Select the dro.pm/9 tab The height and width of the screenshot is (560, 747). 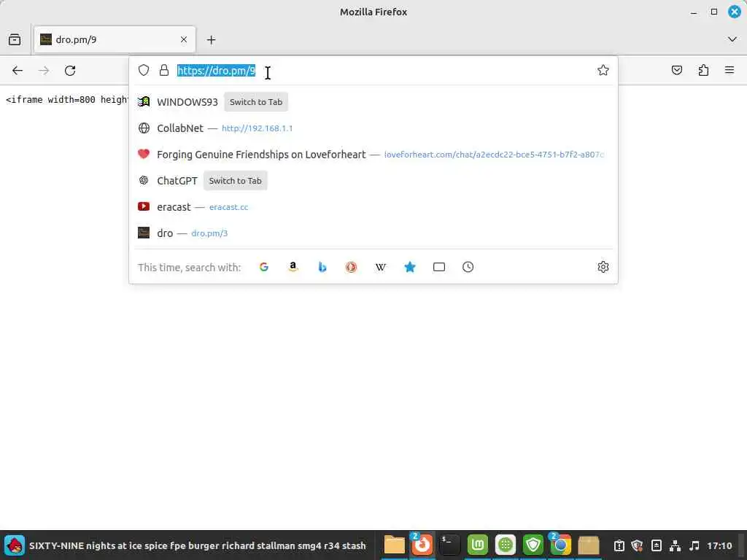coord(115,39)
